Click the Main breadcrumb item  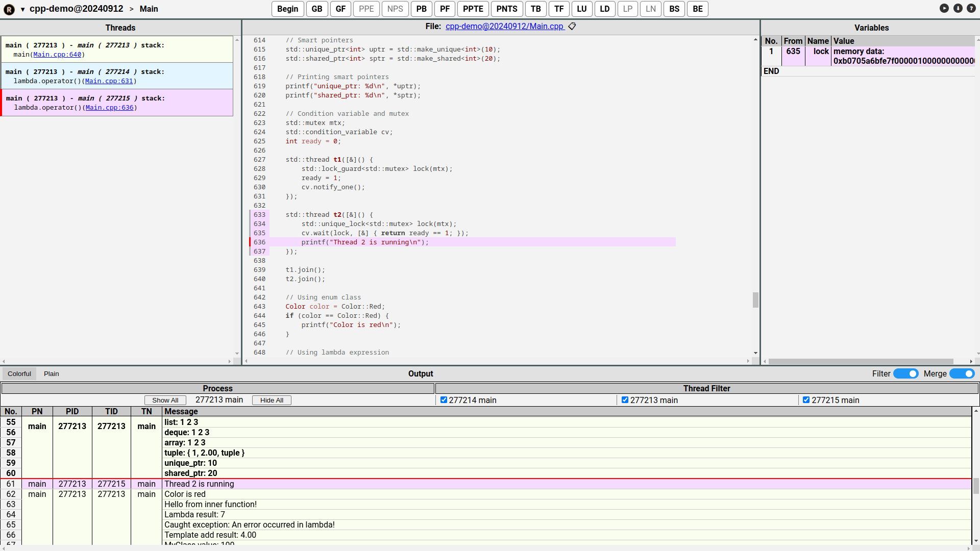(x=149, y=9)
